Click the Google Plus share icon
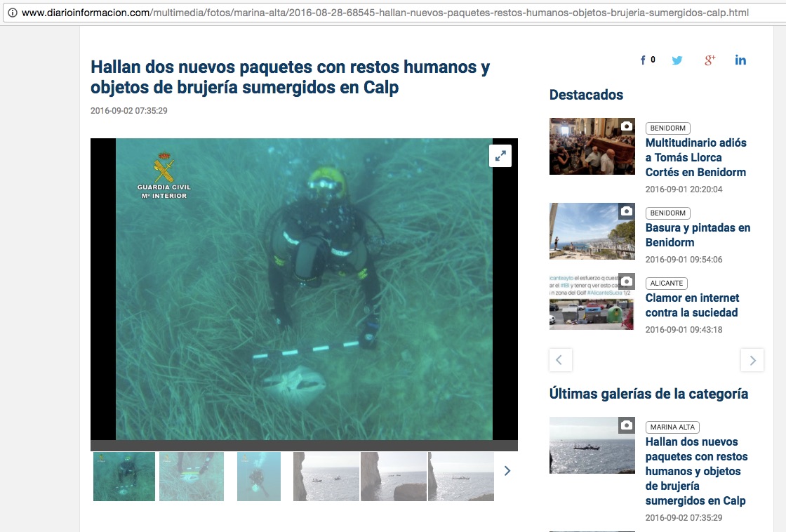This screenshot has width=786, height=532. tap(710, 60)
